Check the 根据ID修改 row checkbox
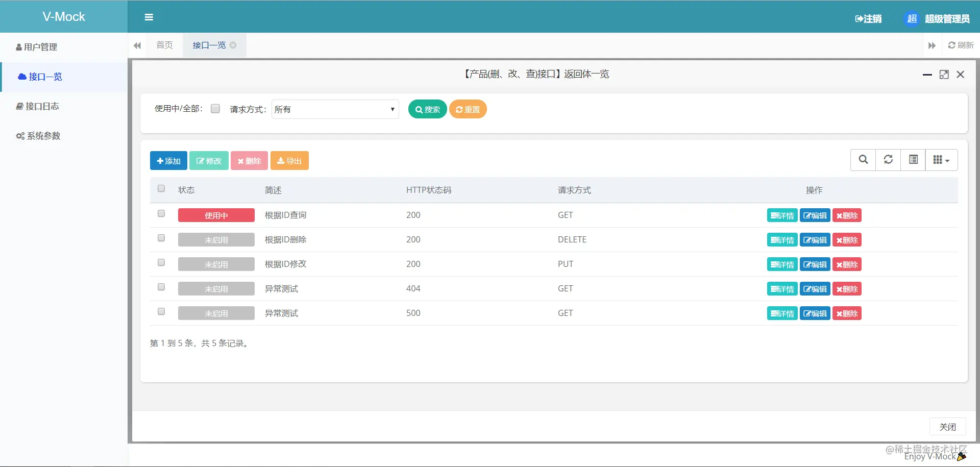The width and height of the screenshot is (980, 467). (161, 262)
